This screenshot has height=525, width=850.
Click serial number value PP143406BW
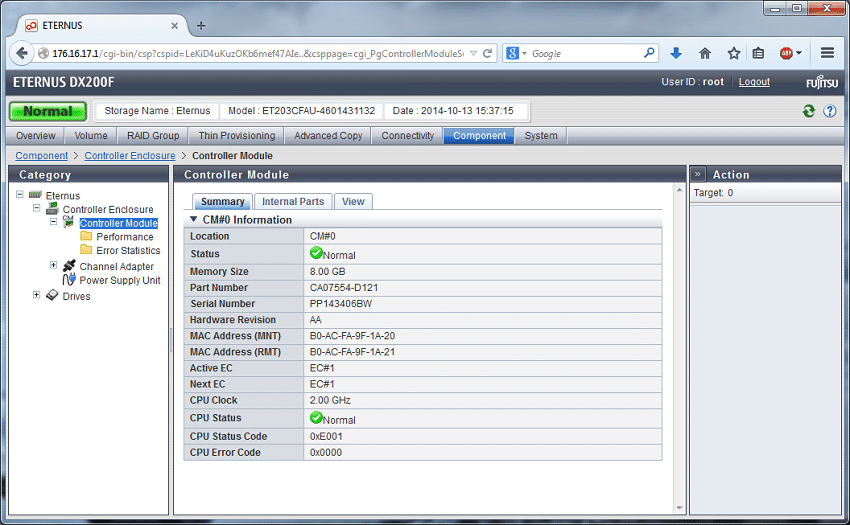pos(341,304)
